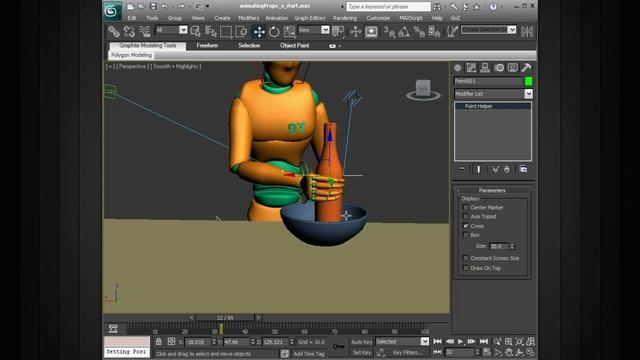Click the Point001 green object color swatch
Viewport: 640px width, 360px height.
click(x=528, y=81)
